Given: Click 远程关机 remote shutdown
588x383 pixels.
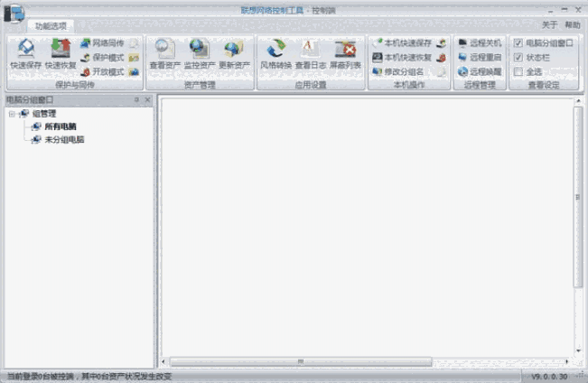Looking at the screenshot, I should (x=480, y=43).
